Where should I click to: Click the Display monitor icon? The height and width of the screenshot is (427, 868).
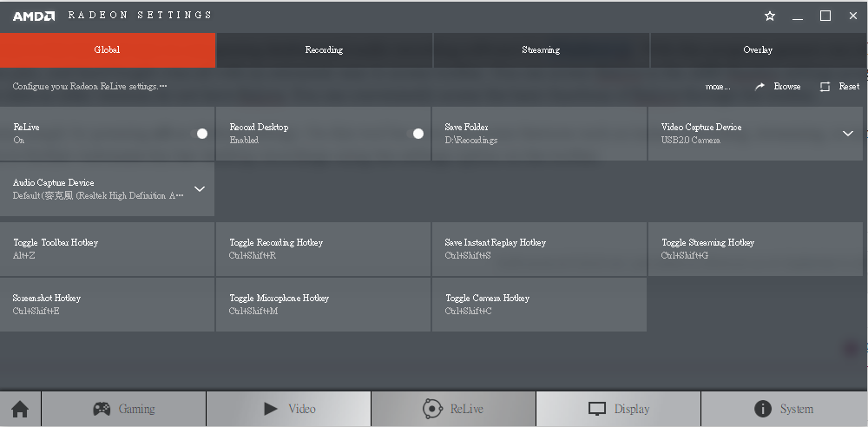tap(597, 409)
